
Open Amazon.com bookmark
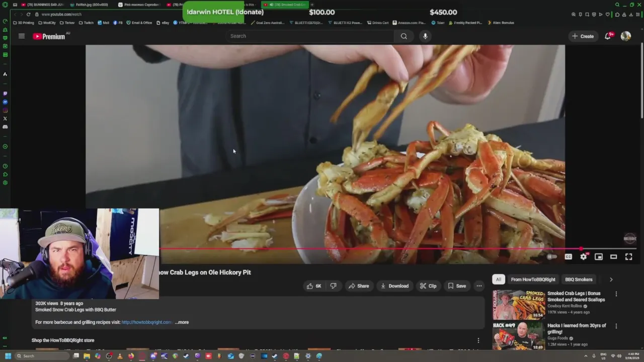coord(409,23)
